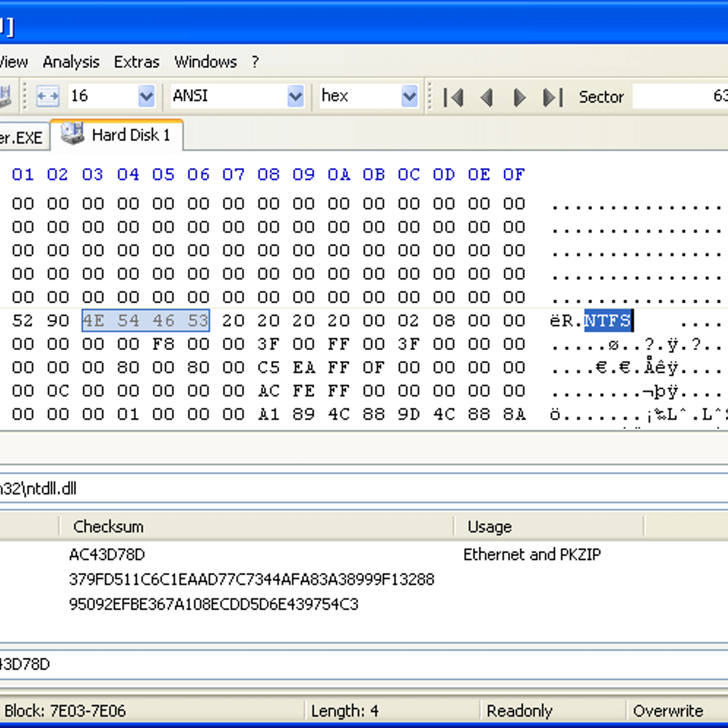The width and height of the screenshot is (728, 728).
Task: Click hex byte F8 in the data area
Action: (163, 344)
